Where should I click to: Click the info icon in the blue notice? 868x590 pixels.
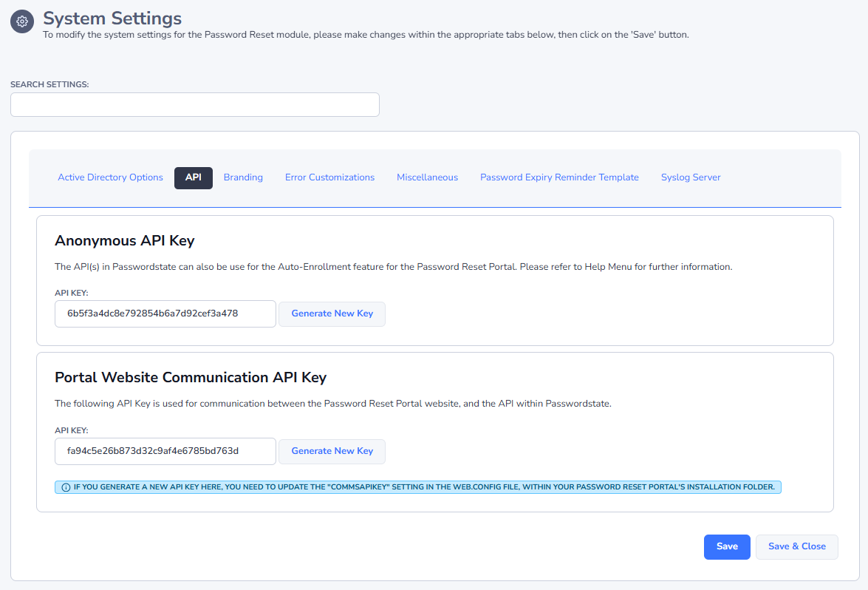(x=66, y=487)
